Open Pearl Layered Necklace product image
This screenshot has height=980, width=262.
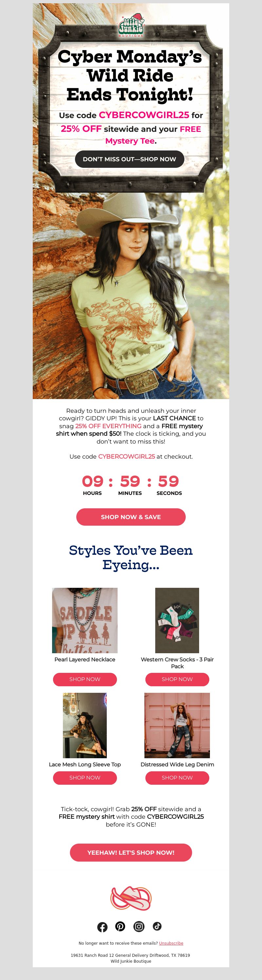pyautogui.click(x=85, y=621)
